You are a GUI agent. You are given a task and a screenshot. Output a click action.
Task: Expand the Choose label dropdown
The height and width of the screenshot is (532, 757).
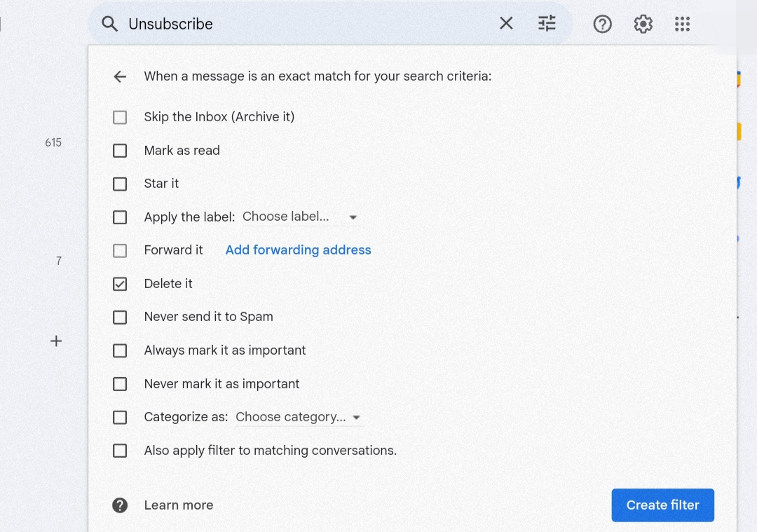[x=300, y=217]
